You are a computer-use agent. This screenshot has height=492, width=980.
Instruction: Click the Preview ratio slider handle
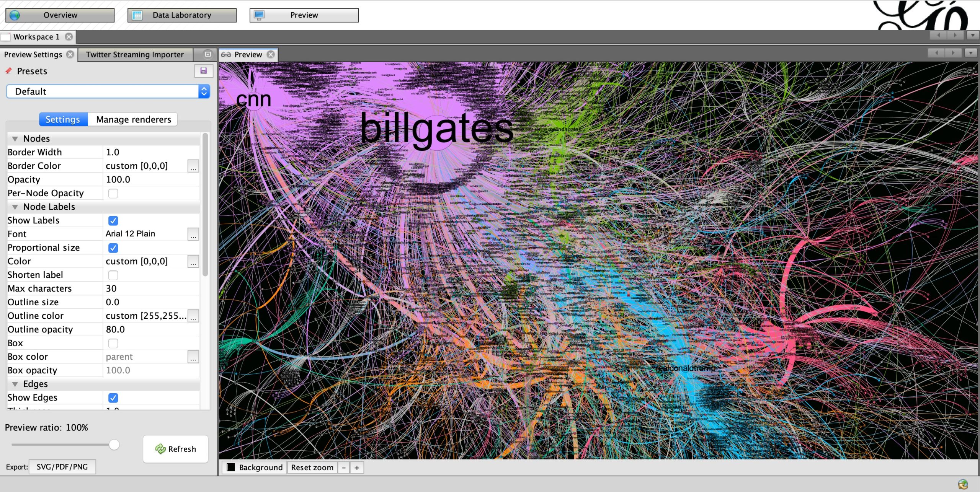[x=114, y=445]
